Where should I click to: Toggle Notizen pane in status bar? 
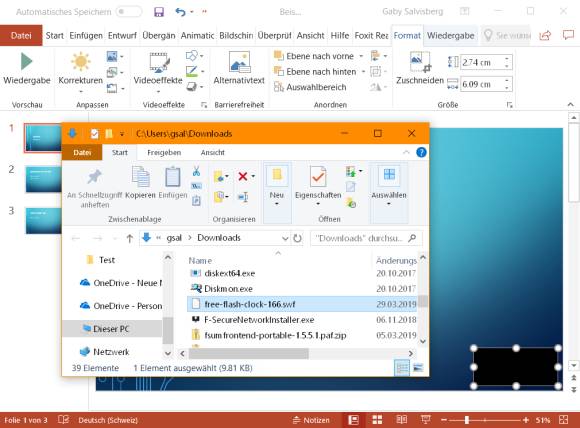(311, 420)
